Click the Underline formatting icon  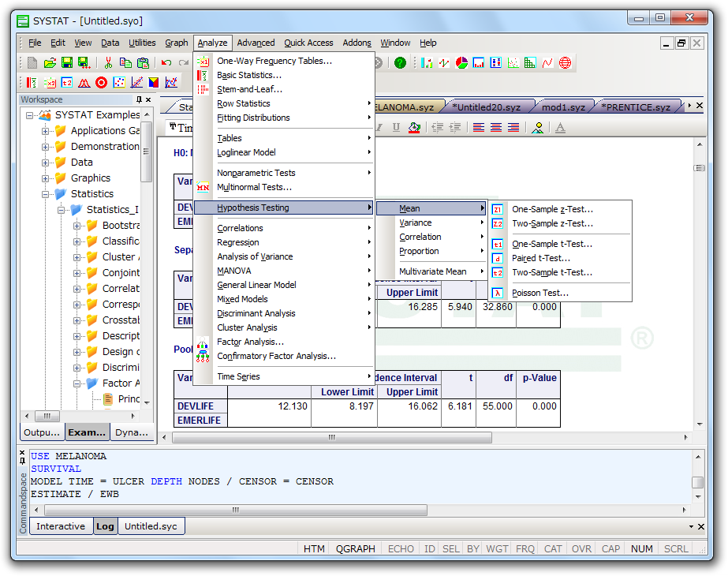pyautogui.click(x=396, y=127)
